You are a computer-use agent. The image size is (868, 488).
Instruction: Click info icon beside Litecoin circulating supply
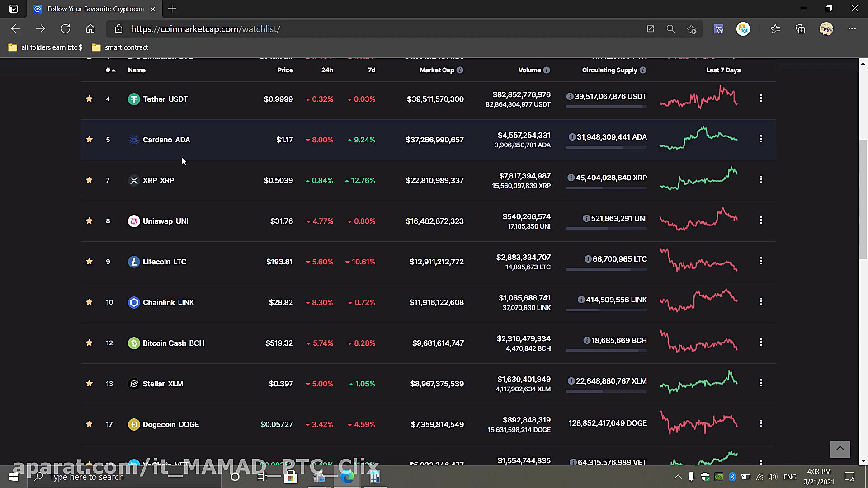pyautogui.click(x=588, y=259)
